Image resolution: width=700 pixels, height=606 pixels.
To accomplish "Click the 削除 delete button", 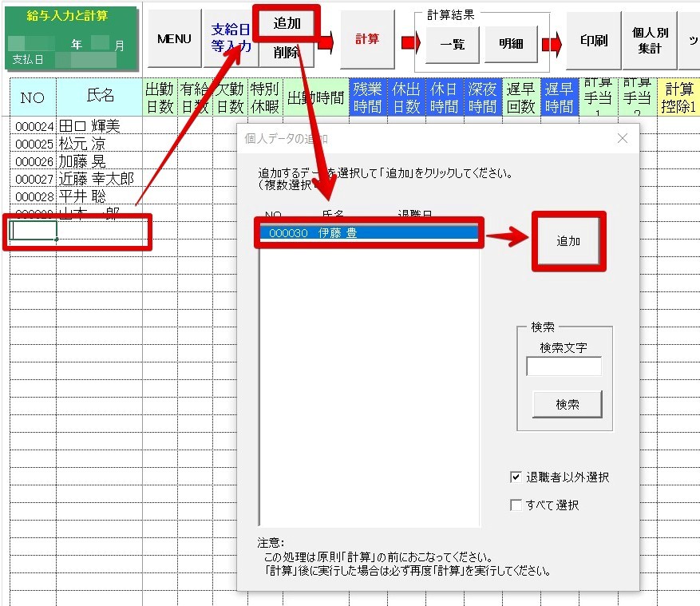I will (287, 53).
